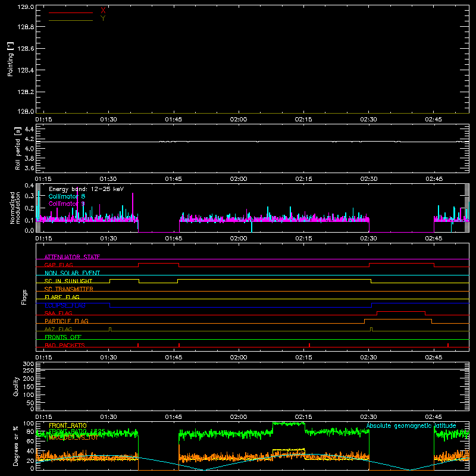Click the white Quality trace line

coord(252,369)
